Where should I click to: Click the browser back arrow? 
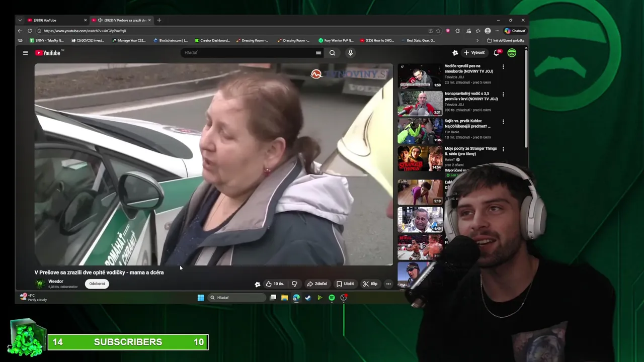tap(20, 31)
